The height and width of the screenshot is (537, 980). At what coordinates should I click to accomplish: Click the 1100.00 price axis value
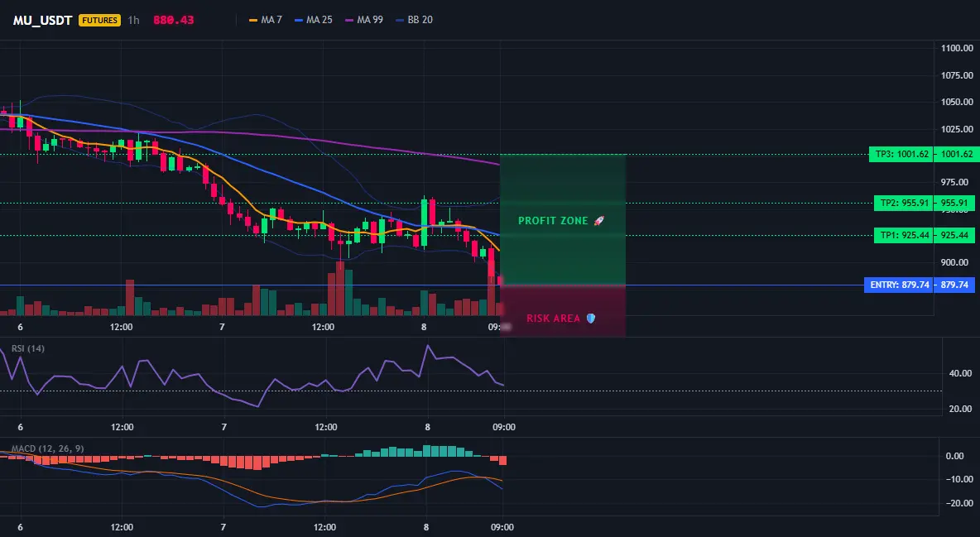(957, 48)
